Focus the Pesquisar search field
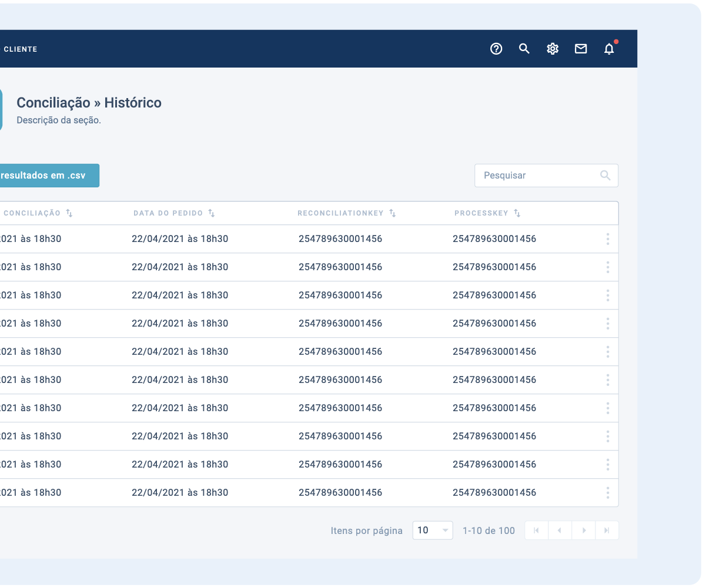This screenshot has height=588, width=706. pyautogui.click(x=546, y=175)
